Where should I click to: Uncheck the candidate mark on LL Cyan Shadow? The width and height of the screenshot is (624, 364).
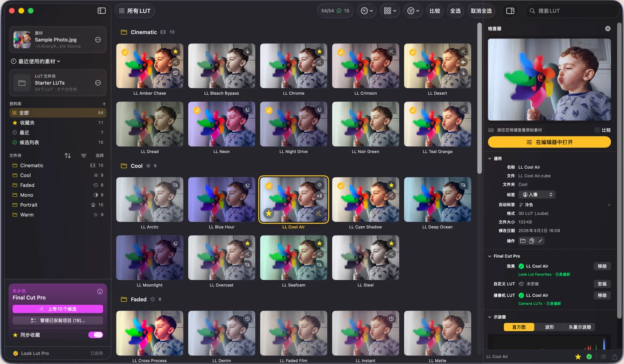[340, 186]
